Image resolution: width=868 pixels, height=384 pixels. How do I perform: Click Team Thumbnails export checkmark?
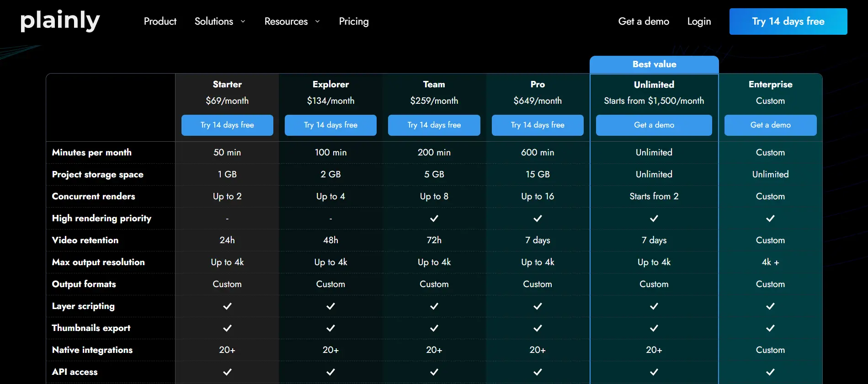(434, 328)
